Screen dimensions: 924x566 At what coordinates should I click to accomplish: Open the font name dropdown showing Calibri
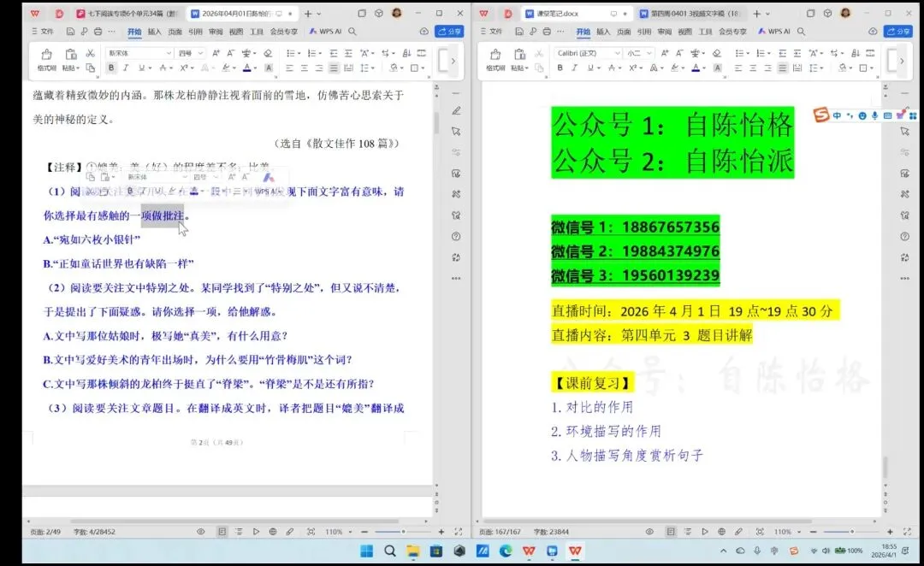(x=591, y=52)
